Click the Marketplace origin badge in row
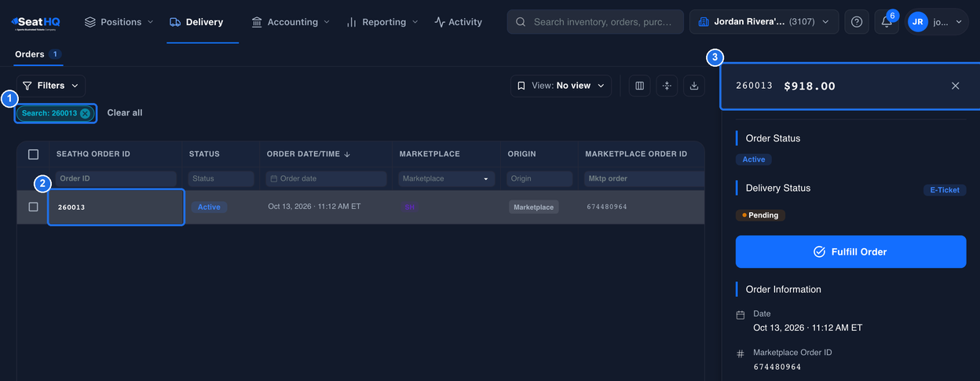 click(x=534, y=207)
